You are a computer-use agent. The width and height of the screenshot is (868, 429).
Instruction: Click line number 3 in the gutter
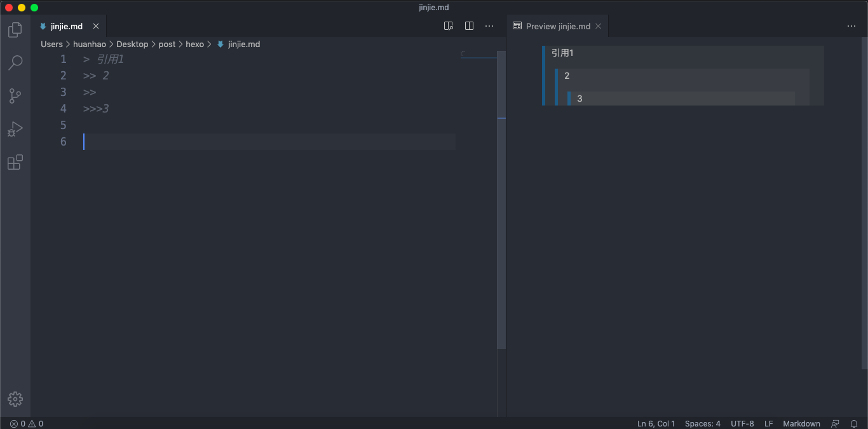click(63, 92)
